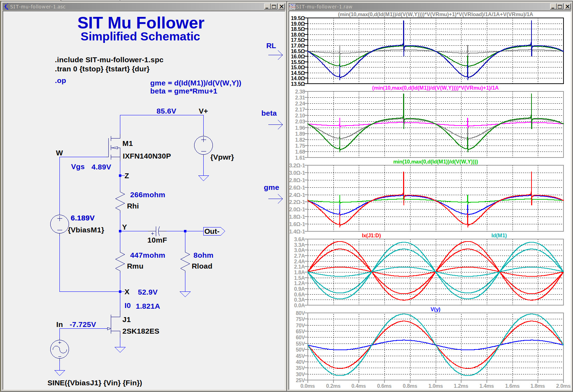Maximize the SIT-mu-follower-1.raw waveform window
The height and width of the screenshot is (392, 573).
pyautogui.click(x=560, y=6)
